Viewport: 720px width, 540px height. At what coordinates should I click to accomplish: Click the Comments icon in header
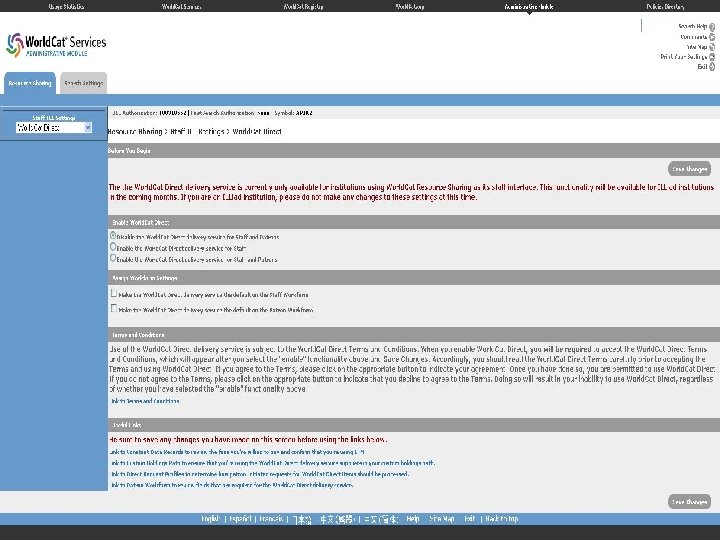(712, 37)
